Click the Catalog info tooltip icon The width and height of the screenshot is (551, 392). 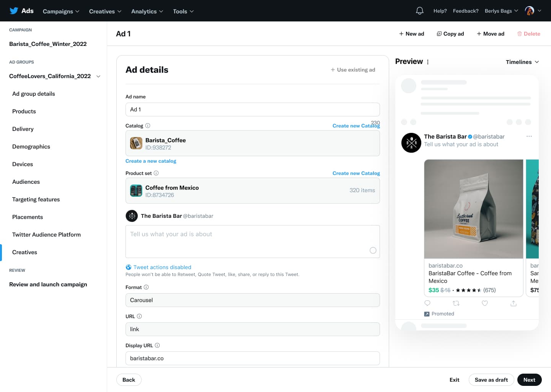pos(148,126)
